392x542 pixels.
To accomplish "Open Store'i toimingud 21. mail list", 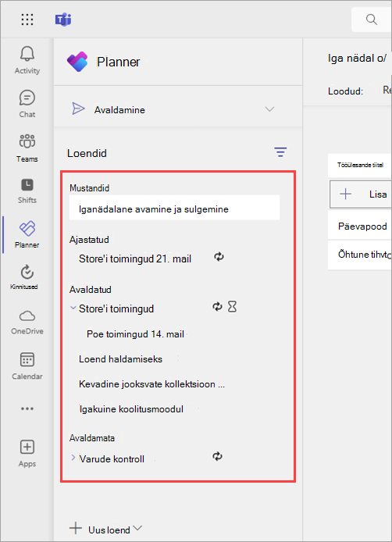I will click(x=135, y=259).
